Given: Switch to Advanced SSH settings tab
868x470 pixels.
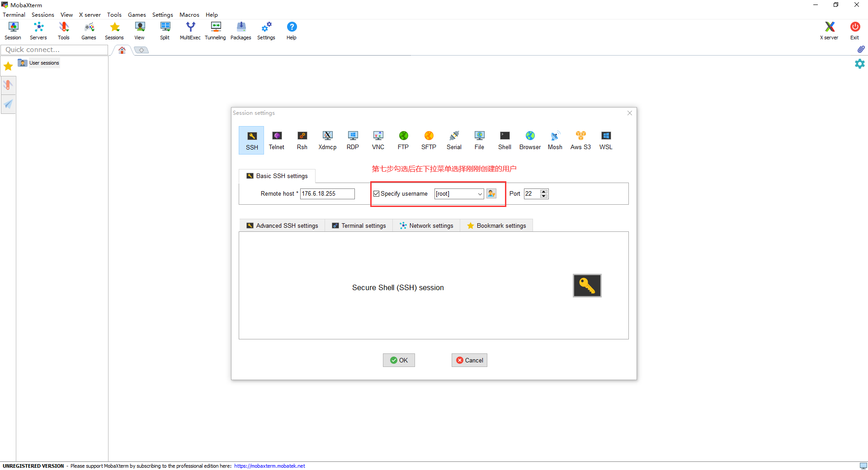Looking at the screenshot, I should 282,226.
